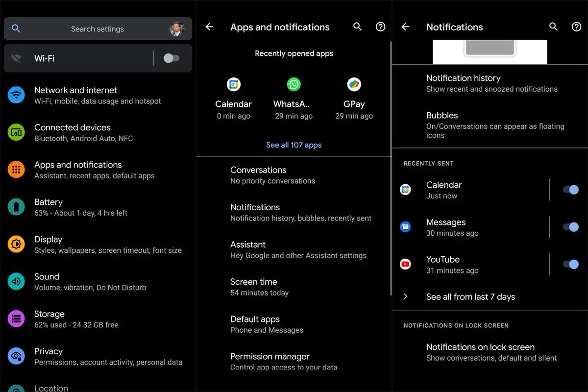This screenshot has height=392, width=588.
Task: Click the green Connected devices icon
Action: tap(16, 132)
